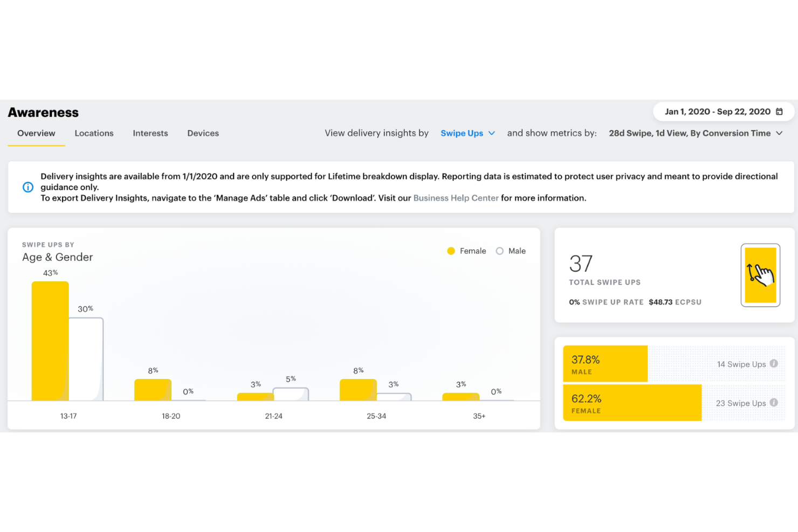The image size is (798, 532).
Task: Open the Jan 1 - Sep 22 date picker
Action: pos(717,112)
